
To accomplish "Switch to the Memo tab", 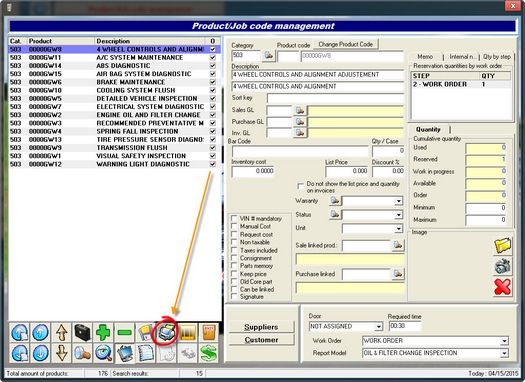I will (425, 57).
